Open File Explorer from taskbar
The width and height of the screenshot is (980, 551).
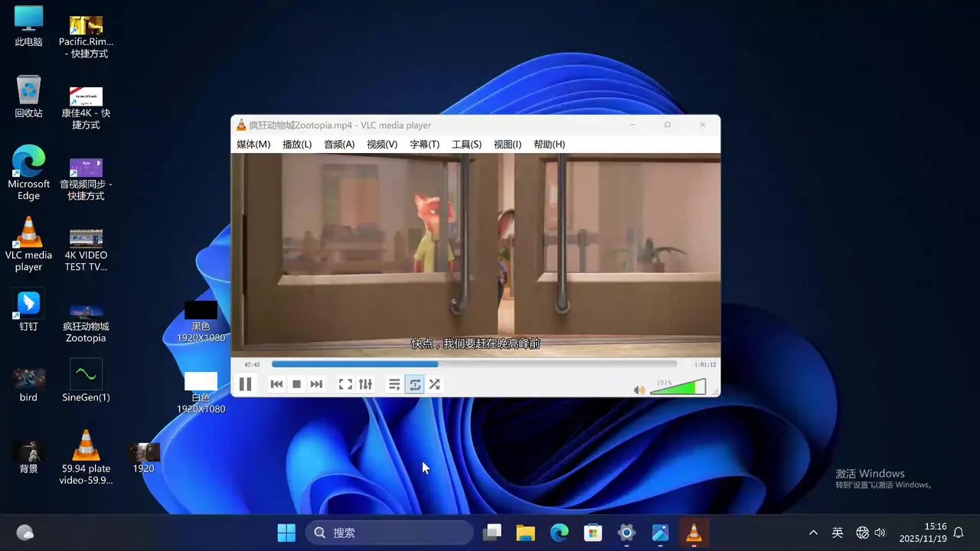click(525, 533)
